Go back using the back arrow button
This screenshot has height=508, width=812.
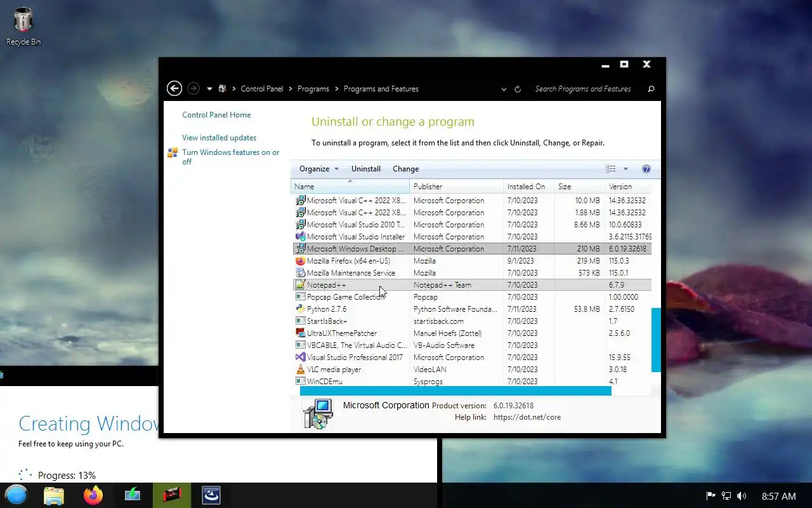pyautogui.click(x=174, y=89)
